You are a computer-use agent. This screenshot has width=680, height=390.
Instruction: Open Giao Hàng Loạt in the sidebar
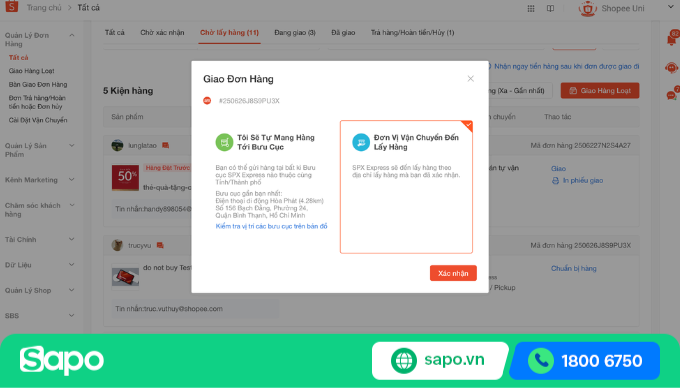click(x=31, y=71)
